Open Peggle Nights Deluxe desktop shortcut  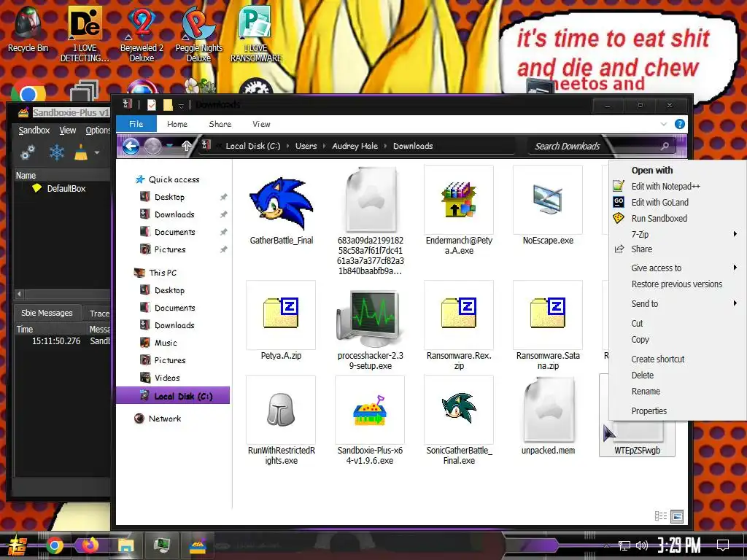(x=198, y=34)
